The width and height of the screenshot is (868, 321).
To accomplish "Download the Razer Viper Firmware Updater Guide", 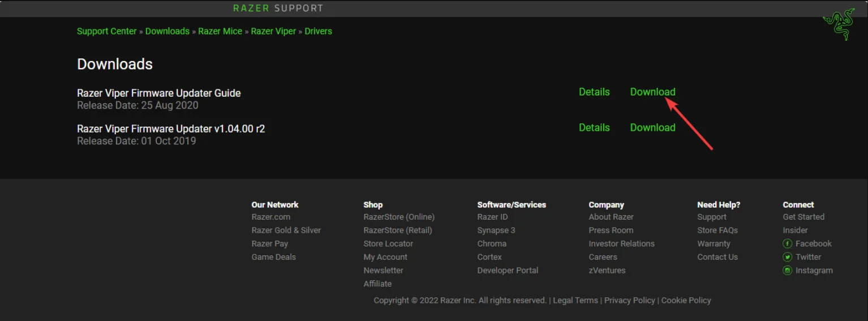I will (652, 92).
